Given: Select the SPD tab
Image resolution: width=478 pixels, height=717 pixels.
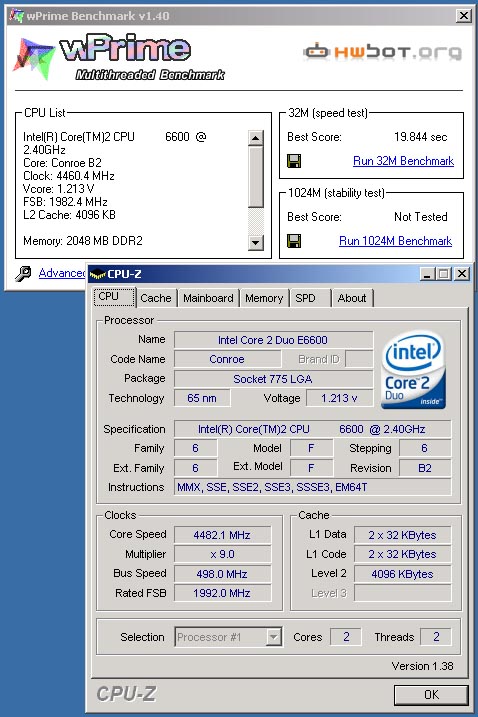Looking at the screenshot, I should (310, 298).
